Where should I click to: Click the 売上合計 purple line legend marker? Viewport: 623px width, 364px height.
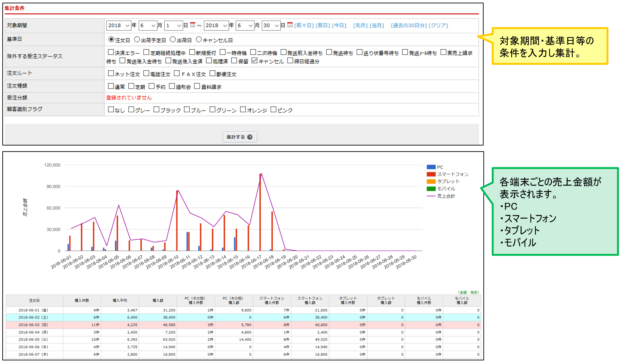(431, 196)
